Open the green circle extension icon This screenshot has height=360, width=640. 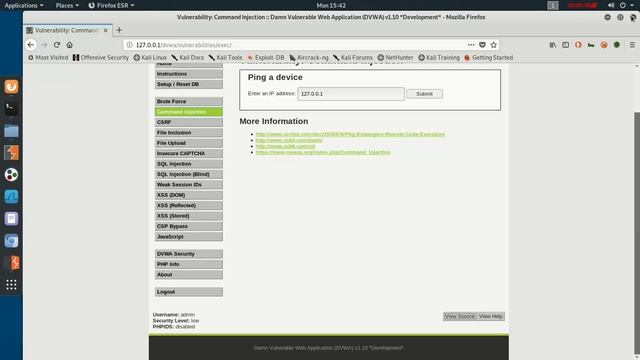(x=617, y=45)
